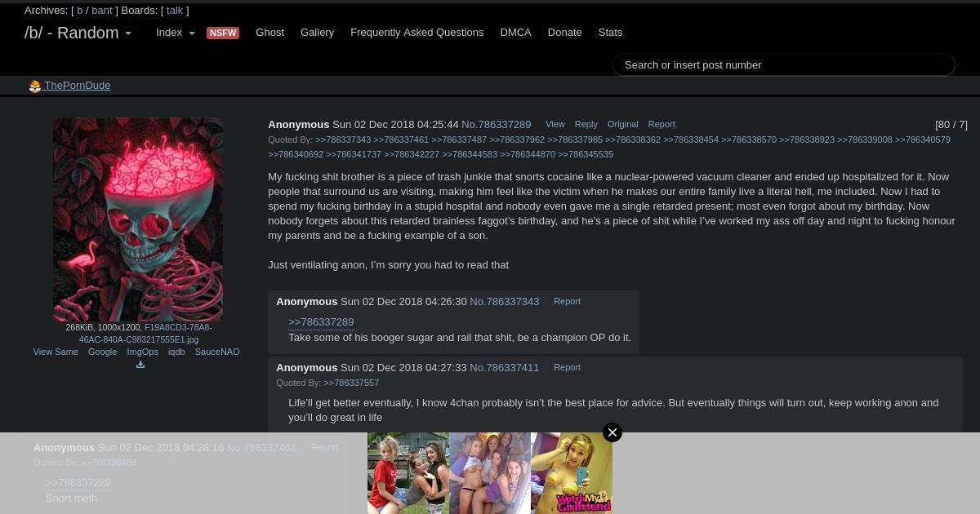The height and width of the screenshot is (514, 980).
Task: Open quoted-by link >>786337962
Action: [x=517, y=140]
